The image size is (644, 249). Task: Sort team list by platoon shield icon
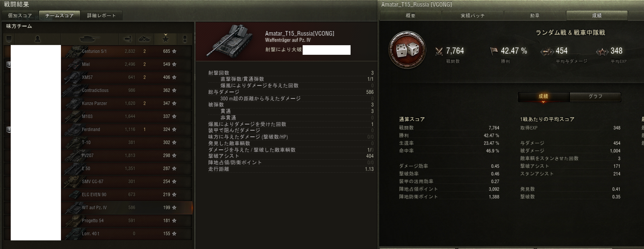click(9, 39)
